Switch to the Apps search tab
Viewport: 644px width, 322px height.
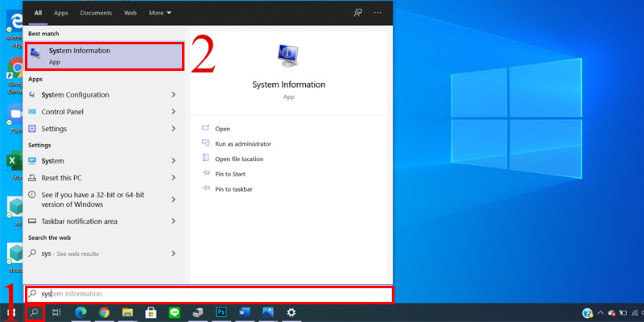pos(61,13)
